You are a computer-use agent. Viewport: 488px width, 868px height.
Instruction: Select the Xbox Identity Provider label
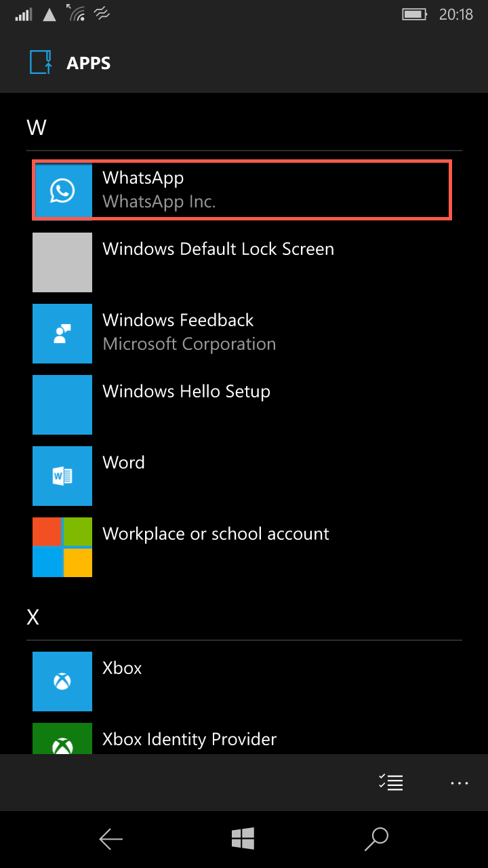190,739
